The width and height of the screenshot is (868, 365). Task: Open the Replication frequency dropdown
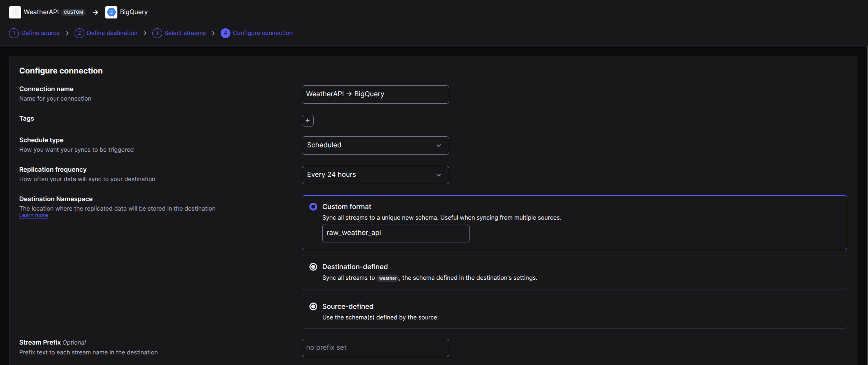[x=375, y=175]
